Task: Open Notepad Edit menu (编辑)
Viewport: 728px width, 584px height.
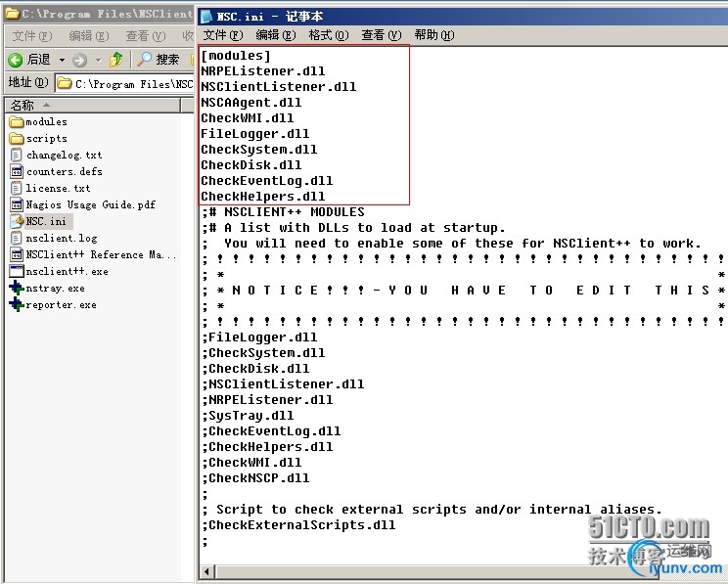Action: 276,35
